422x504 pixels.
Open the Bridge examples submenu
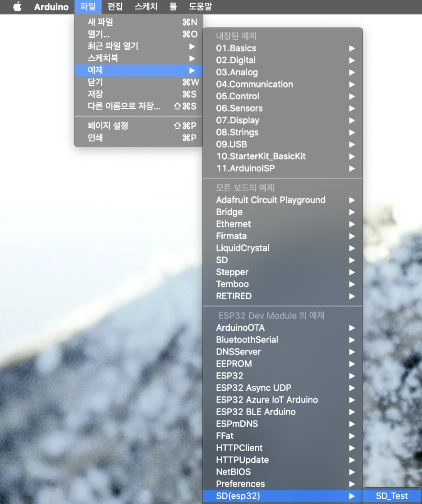tap(283, 212)
